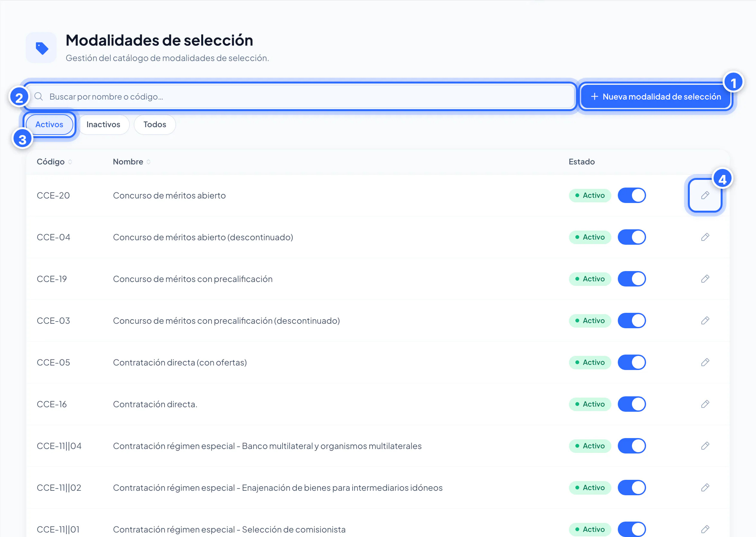Viewport: 756px width, 537px height.
Task: Click the tag icon beside page title
Action: point(41,48)
